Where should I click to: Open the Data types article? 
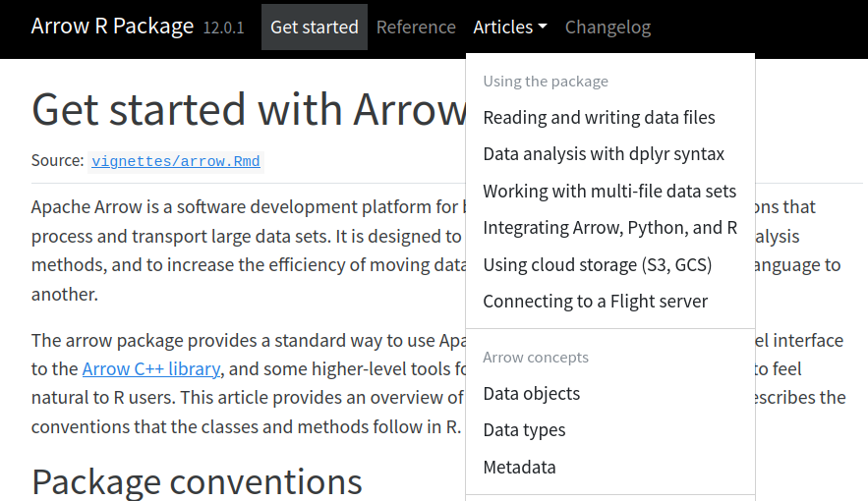524,430
